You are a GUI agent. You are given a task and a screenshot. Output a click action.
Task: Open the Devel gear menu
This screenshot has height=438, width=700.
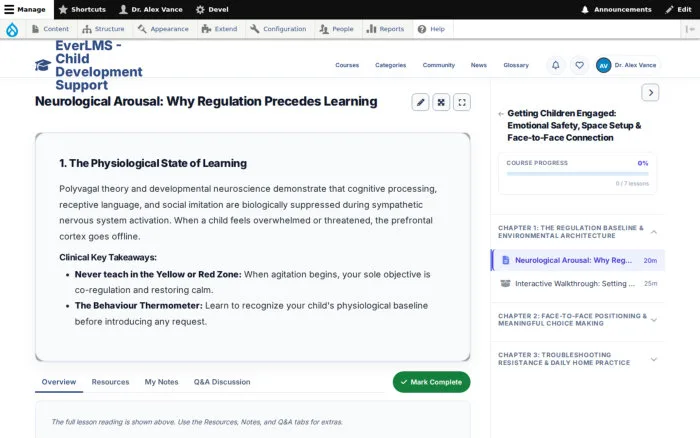pos(212,9)
